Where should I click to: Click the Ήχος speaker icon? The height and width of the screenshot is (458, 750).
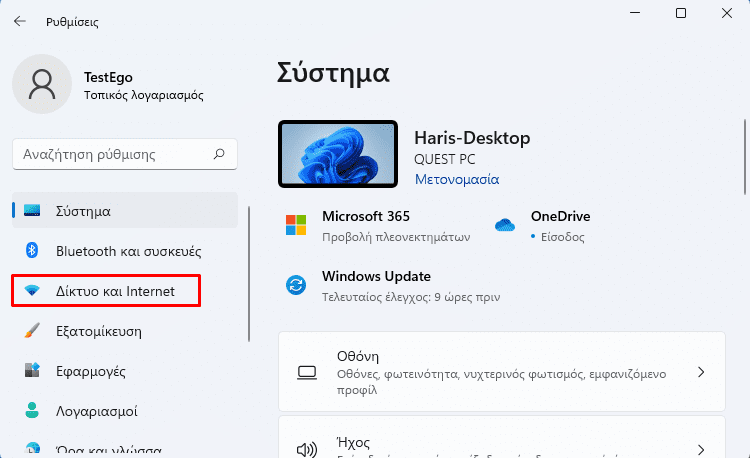point(307,449)
